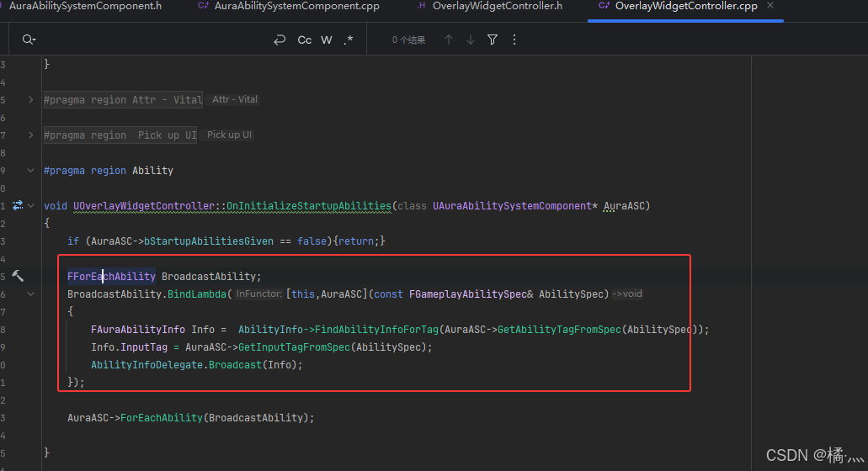
Task: Click FindAbilityInfoForTag method call
Action: (x=376, y=330)
